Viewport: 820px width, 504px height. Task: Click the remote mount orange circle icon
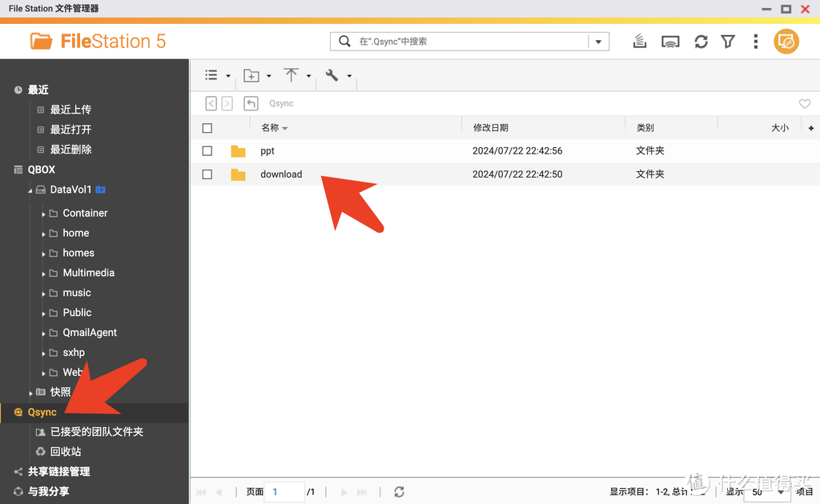(x=786, y=42)
